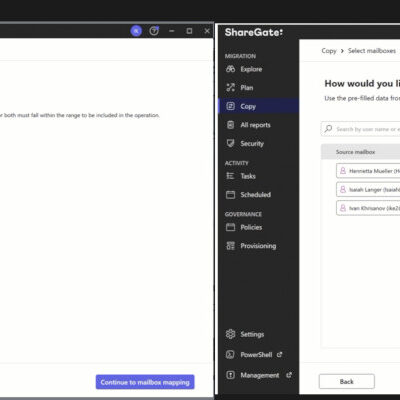Open the help question mark icon
400x400 pixels.
154,31
